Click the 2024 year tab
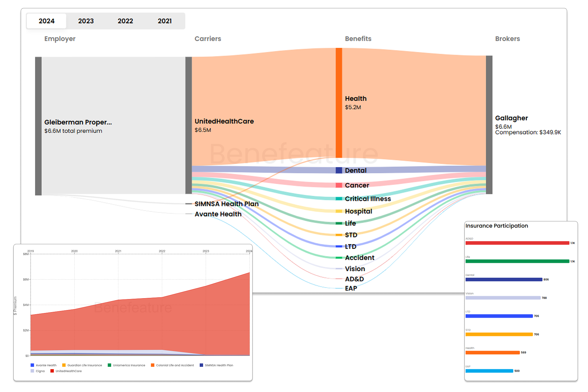 pyautogui.click(x=47, y=21)
